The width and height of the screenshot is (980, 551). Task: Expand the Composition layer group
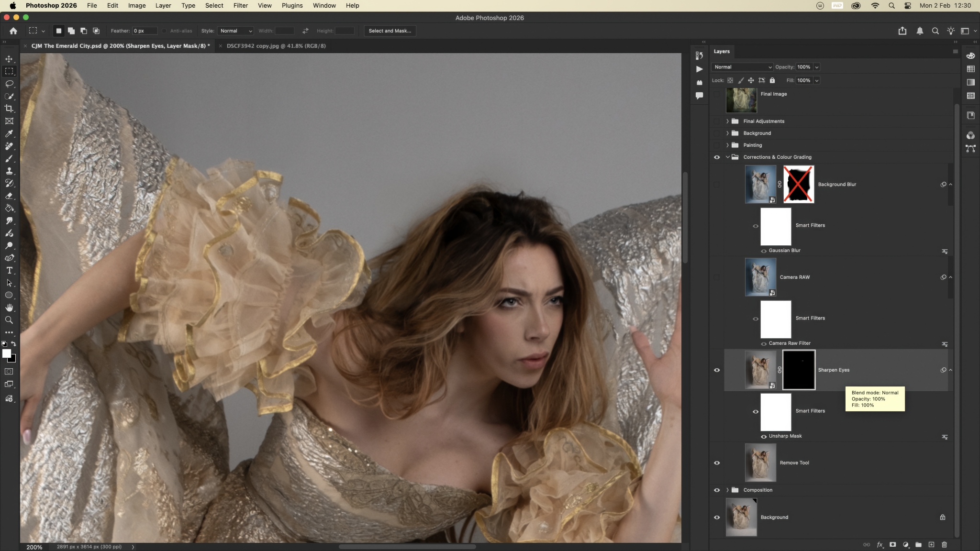coord(727,490)
